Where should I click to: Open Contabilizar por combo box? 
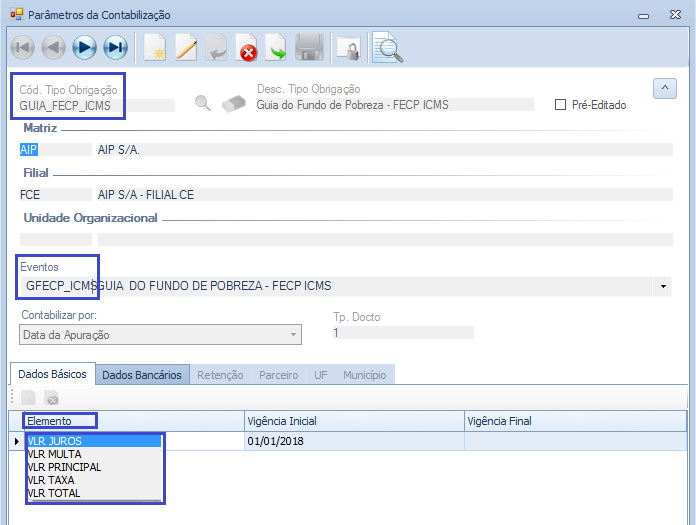coord(160,335)
